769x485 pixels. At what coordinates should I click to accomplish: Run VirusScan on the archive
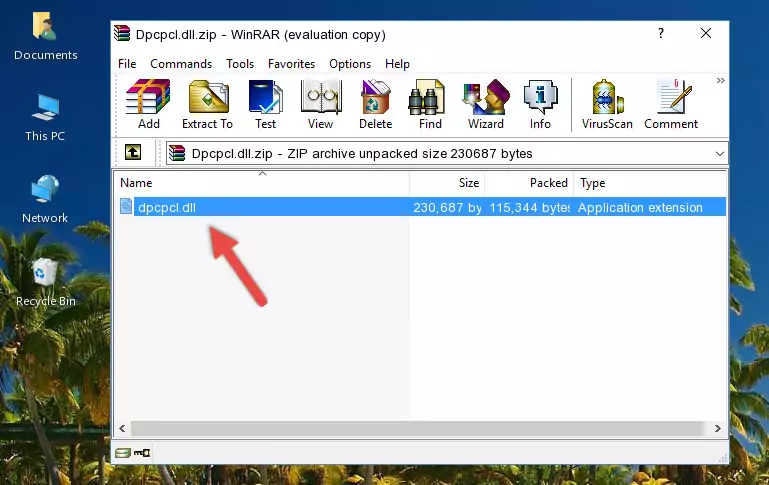(x=607, y=104)
